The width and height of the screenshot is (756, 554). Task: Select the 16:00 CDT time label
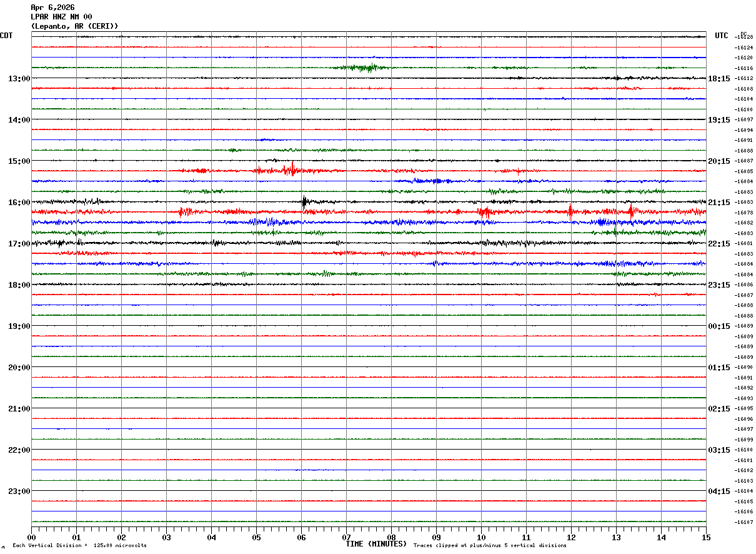19,203
